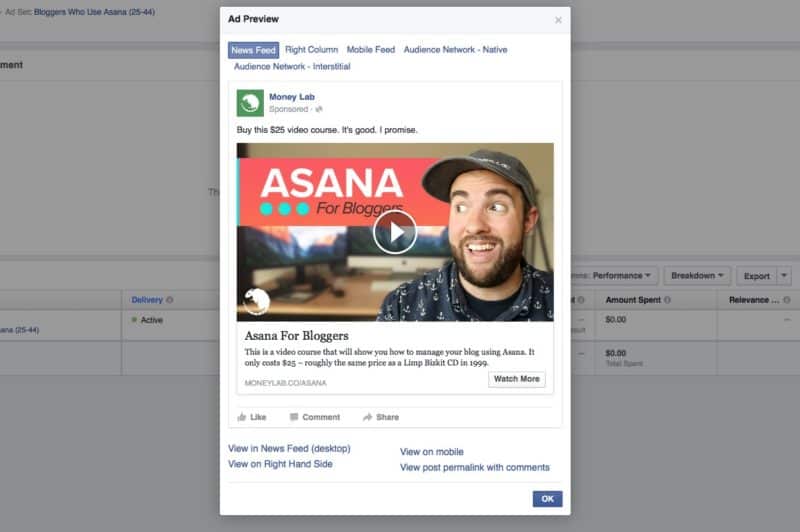Click the Watch More button
The height and width of the screenshot is (532, 800).
tap(517, 379)
